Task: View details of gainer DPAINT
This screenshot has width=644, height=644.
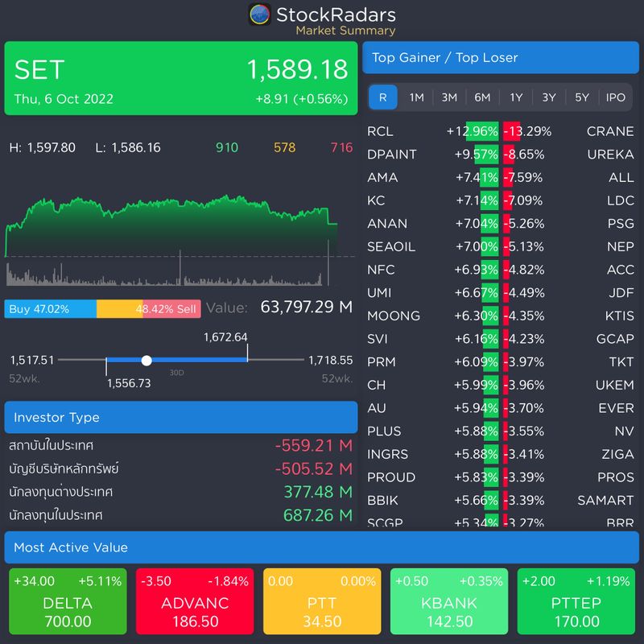Action: click(391, 154)
